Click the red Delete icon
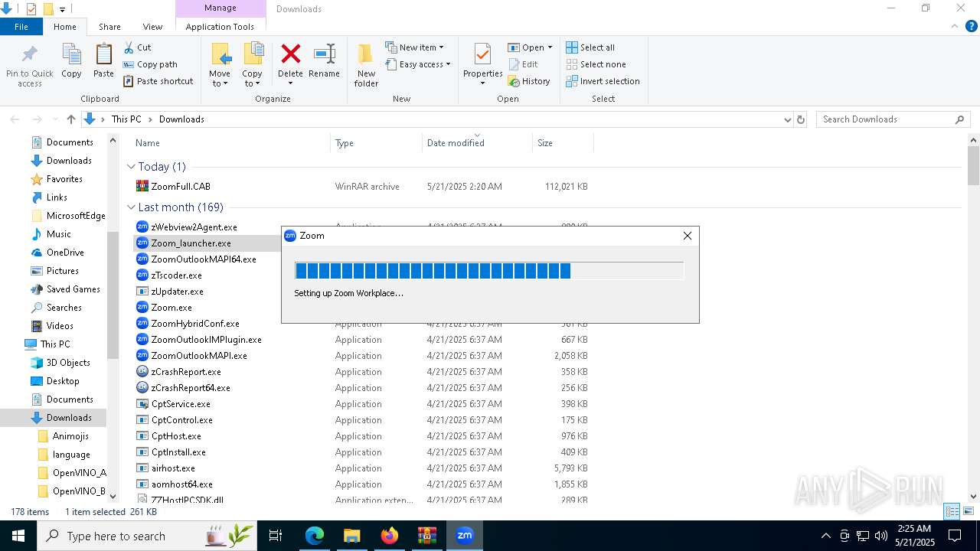 290,54
